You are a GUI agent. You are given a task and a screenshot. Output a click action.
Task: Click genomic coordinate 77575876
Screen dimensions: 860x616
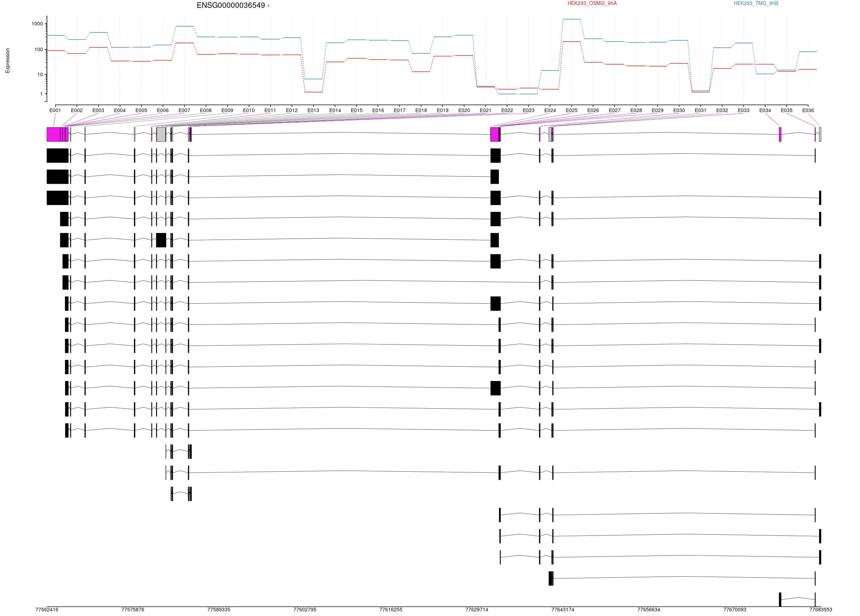click(133, 610)
